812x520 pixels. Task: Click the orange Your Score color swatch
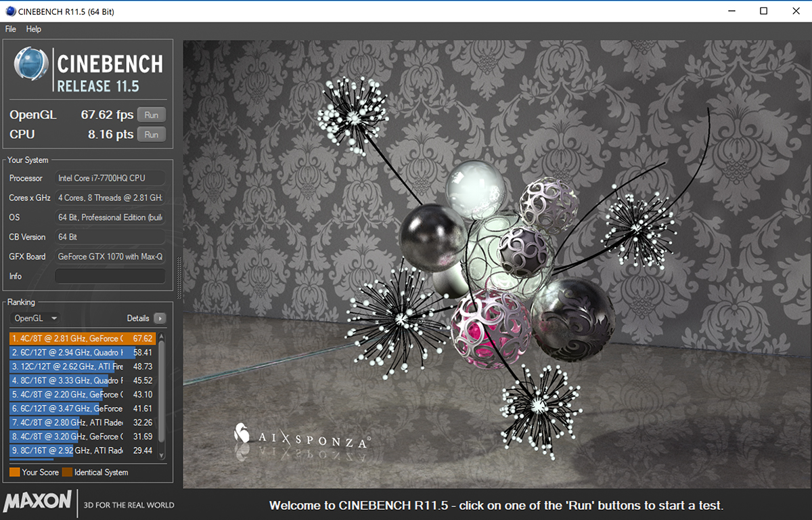click(x=14, y=472)
